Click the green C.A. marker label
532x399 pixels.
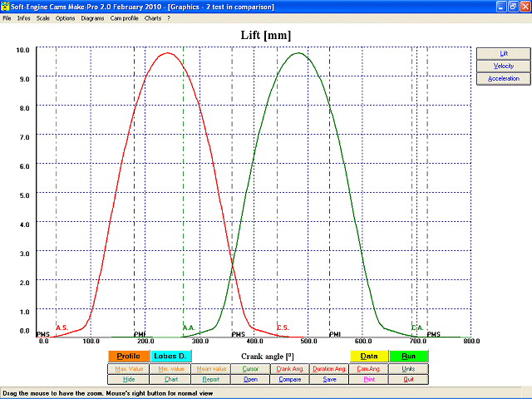[417, 328]
